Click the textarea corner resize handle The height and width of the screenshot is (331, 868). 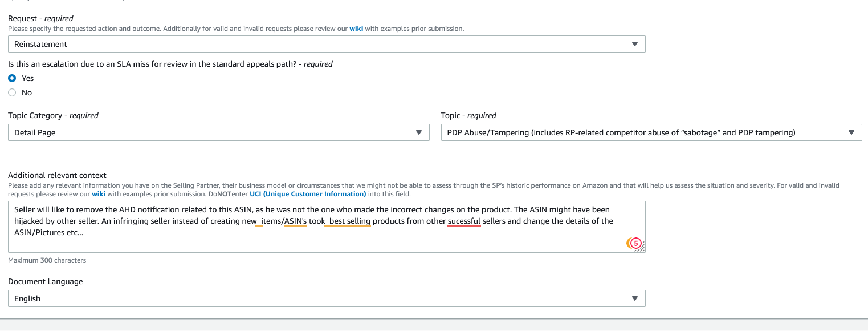click(642, 249)
